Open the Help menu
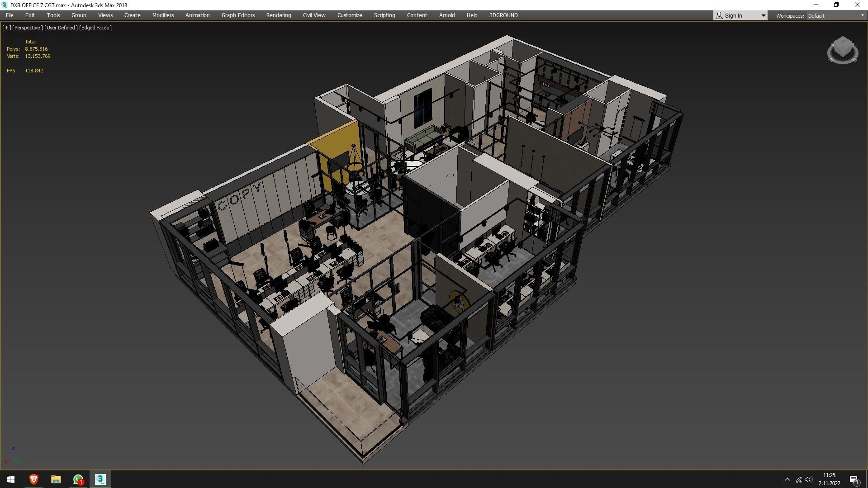 coord(472,15)
